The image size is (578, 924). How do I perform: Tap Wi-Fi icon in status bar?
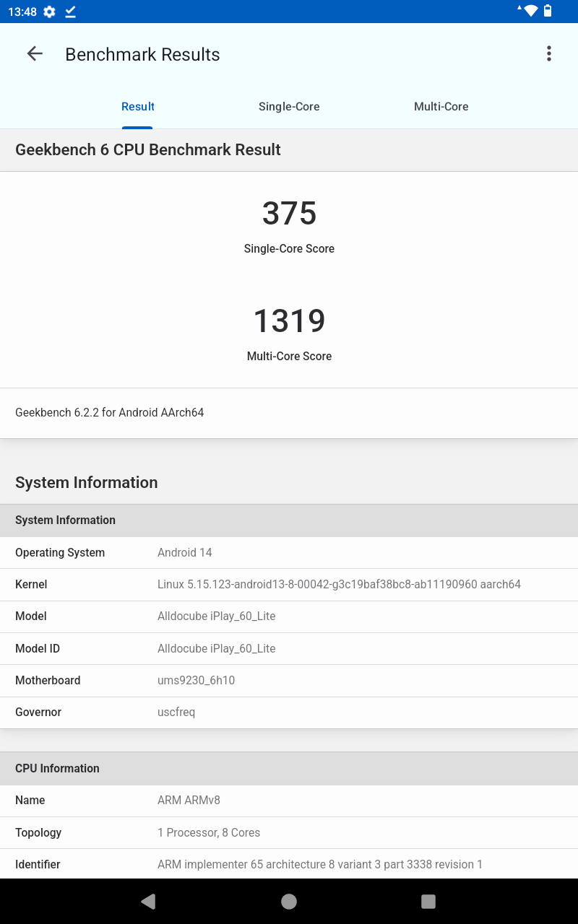(531, 11)
